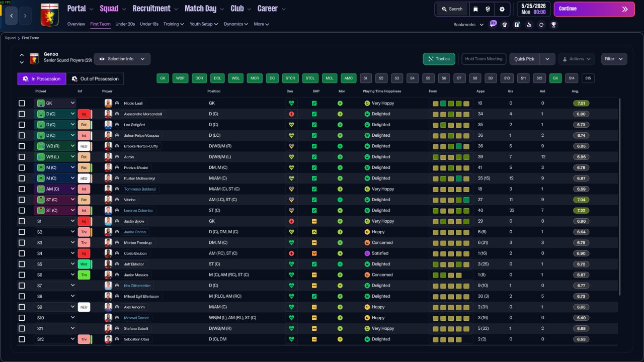Click the scouting search shortcut icon
Image resolution: width=644 pixels, height=362 pixels.
pos(529,25)
